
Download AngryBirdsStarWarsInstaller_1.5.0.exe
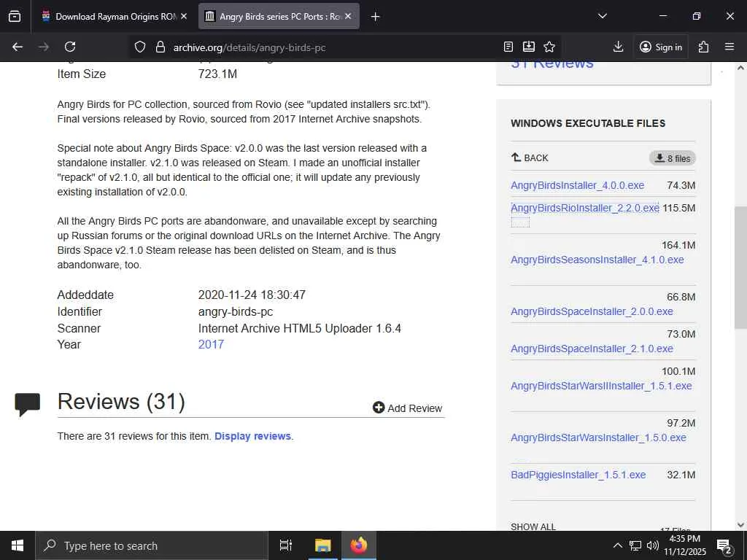click(x=598, y=437)
